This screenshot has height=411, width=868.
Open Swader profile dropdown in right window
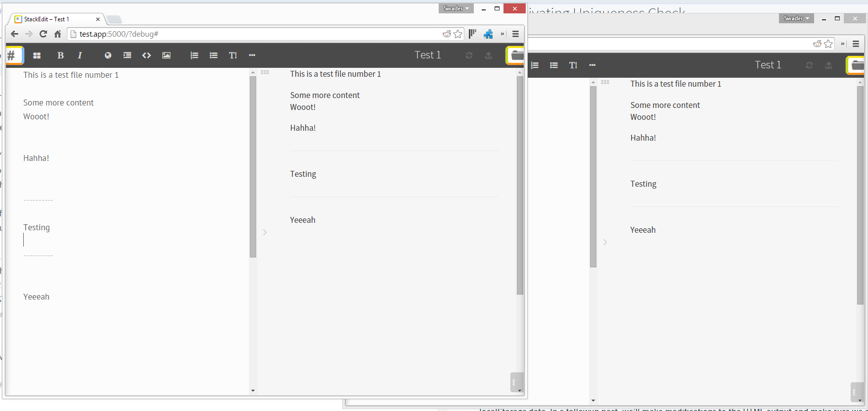pyautogui.click(x=796, y=18)
